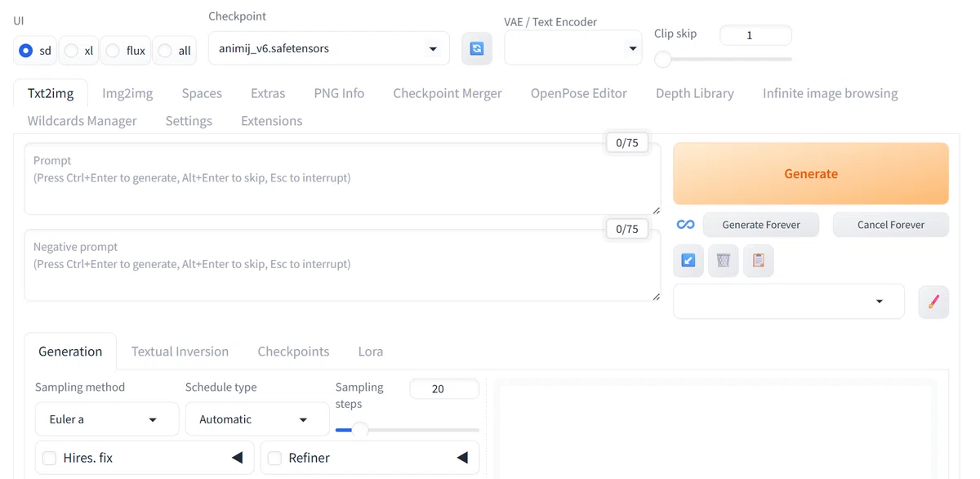Open the Depth Library tab
The image size is (980, 479).
point(695,93)
